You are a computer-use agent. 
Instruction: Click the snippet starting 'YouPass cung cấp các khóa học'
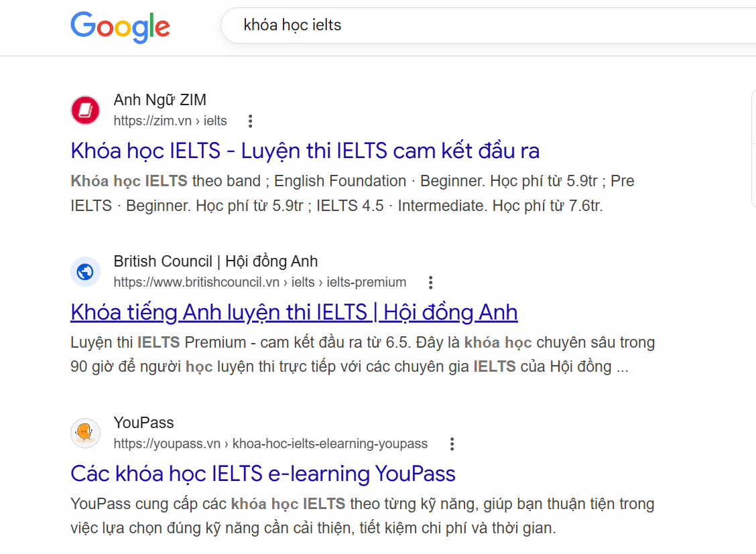tap(363, 516)
